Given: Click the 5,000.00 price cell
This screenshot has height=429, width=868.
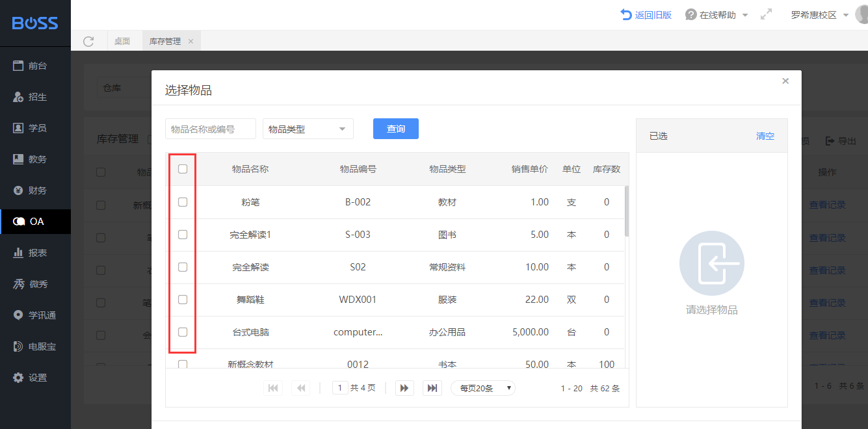Looking at the screenshot, I should (x=531, y=332).
